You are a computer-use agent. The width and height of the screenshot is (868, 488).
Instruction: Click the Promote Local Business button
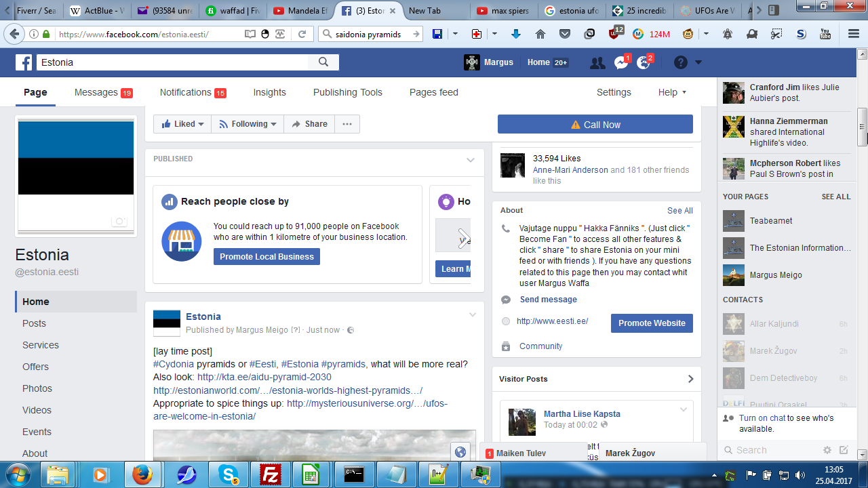[267, 257]
